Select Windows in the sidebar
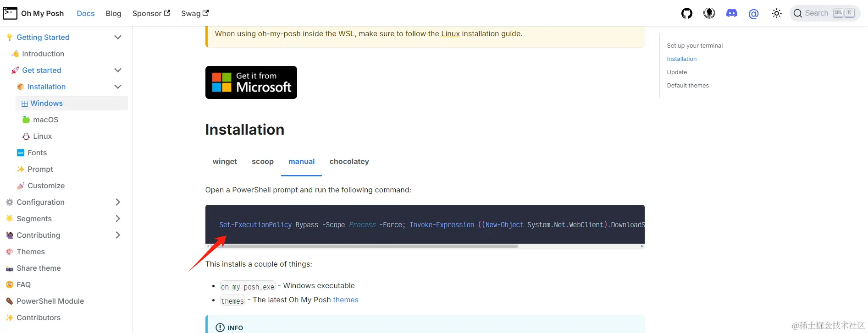 [x=72, y=103]
